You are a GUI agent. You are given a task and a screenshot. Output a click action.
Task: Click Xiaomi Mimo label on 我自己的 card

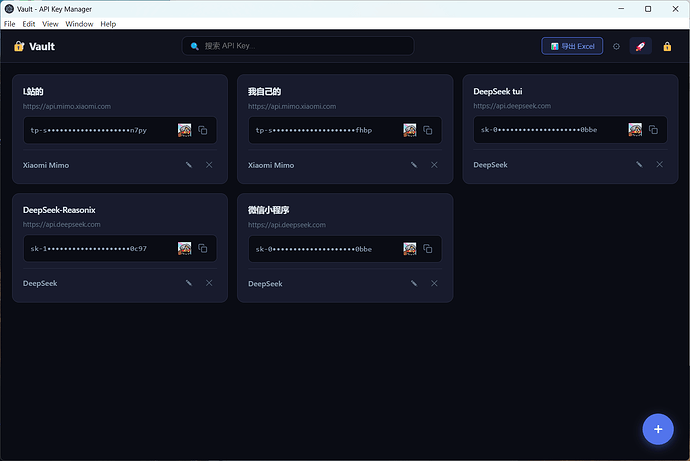(x=271, y=165)
